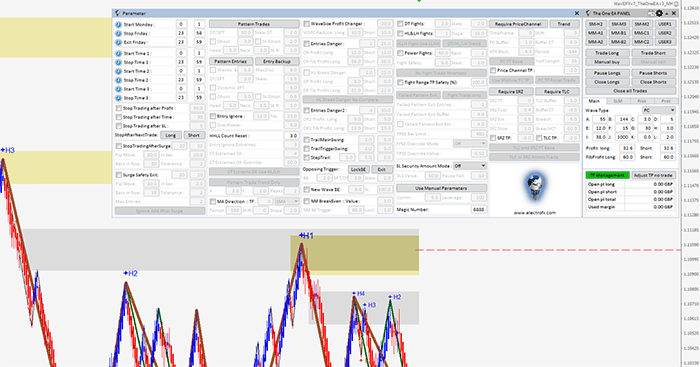Click Close Shorts button
This screenshot has height=367, width=700.
(x=654, y=82)
